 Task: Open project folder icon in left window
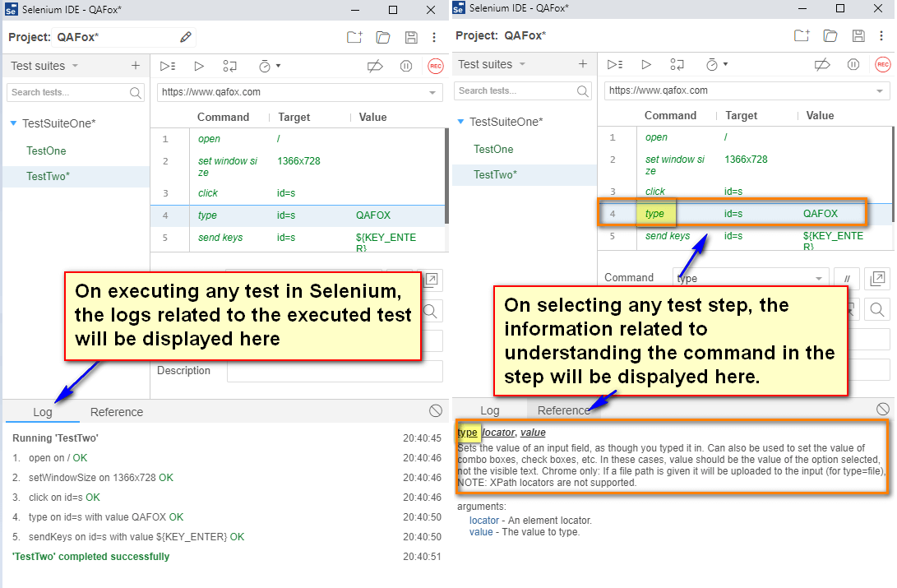(382, 37)
